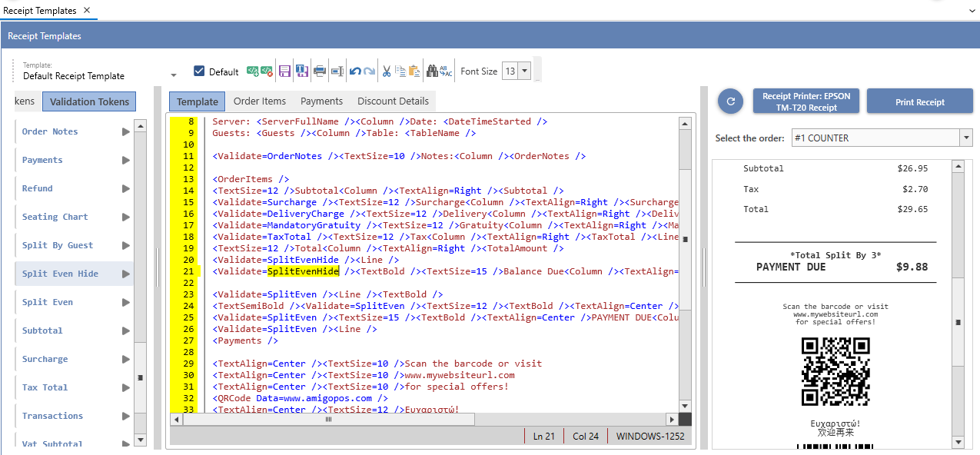The height and width of the screenshot is (455, 980).
Task: Click the find and replace icon
Action: click(x=446, y=71)
